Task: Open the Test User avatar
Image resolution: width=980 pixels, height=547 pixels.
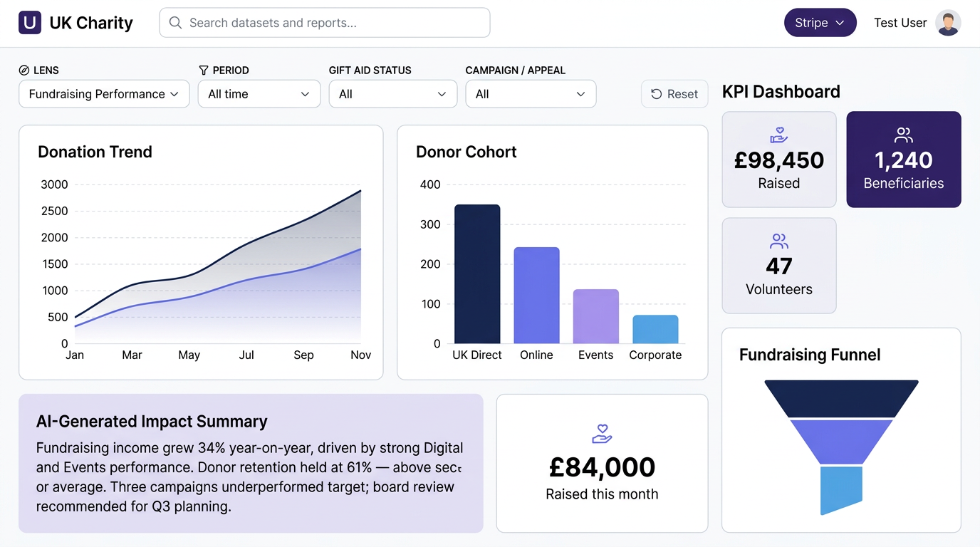Action: (x=948, y=23)
